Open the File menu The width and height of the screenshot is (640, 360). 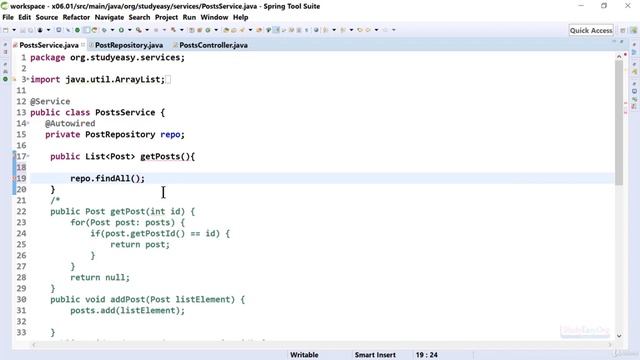tap(8, 17)
